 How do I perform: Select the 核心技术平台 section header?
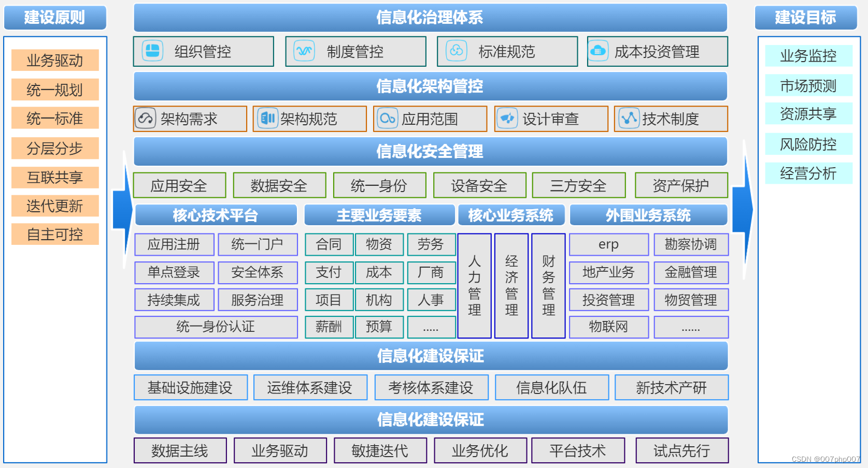tap(216, 214)
